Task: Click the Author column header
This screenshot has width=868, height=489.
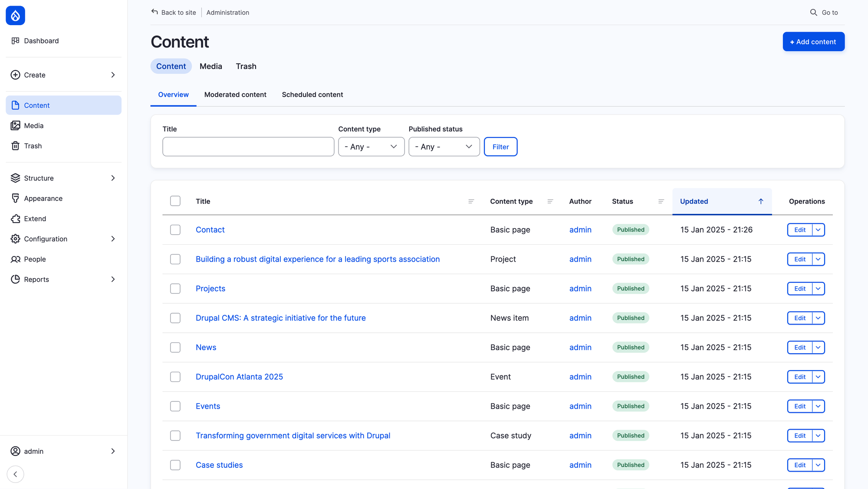Action: coord(580,201)
